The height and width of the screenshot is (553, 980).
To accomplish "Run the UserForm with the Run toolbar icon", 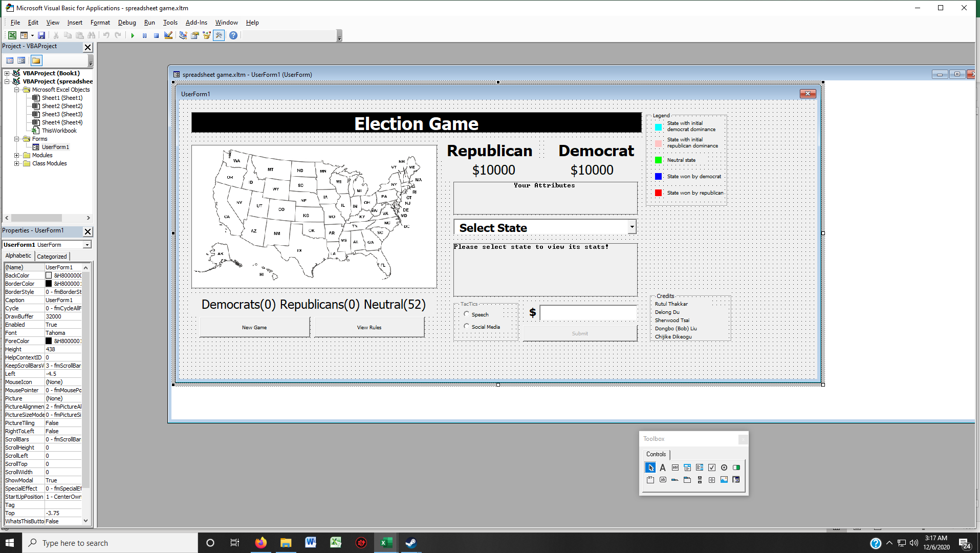I will [133, 35].
